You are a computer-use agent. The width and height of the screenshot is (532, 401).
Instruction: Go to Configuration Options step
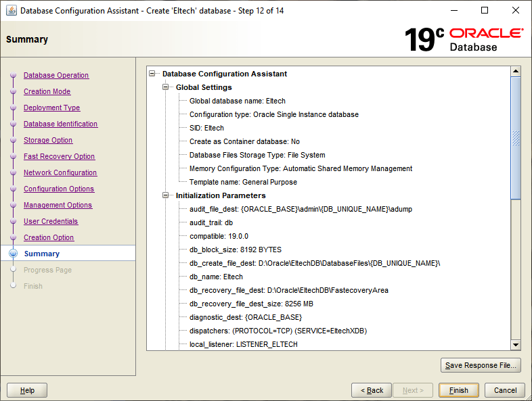59,189
